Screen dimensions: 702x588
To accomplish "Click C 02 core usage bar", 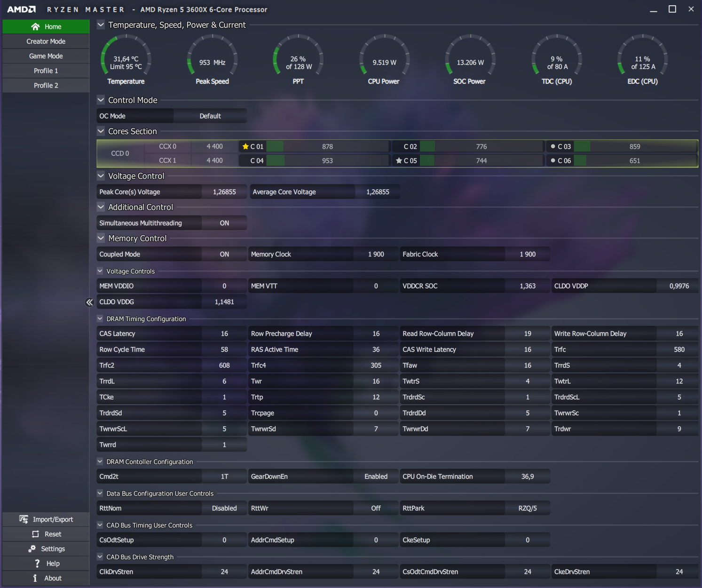I will [x=481, y=146].
